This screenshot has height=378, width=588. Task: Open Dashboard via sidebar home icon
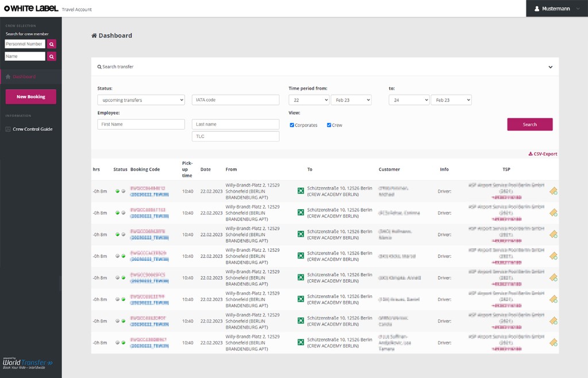point(8,76)
